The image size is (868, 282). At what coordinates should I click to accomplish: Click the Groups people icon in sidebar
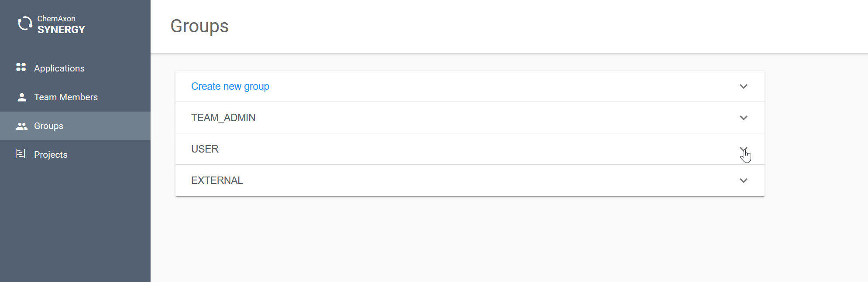(x=21, y=126)
